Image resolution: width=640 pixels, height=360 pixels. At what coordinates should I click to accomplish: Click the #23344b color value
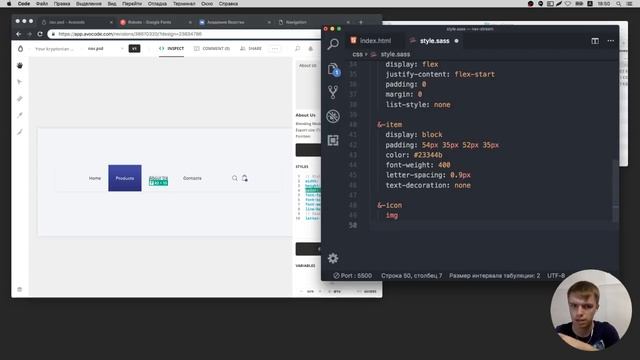428,155
